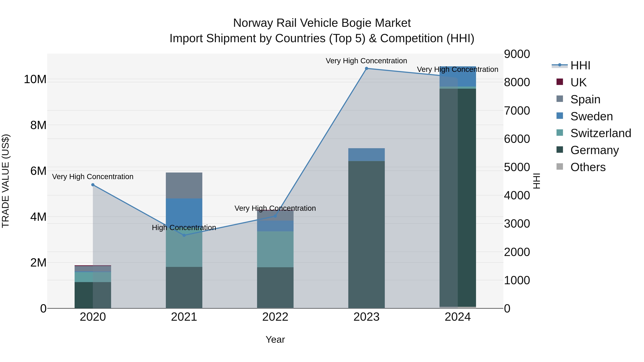Image resolution: width=644 pixels, height=362 pixels.
Task: Click the 2020 'Very High Concentration' annotation
Action: [93, 177]
